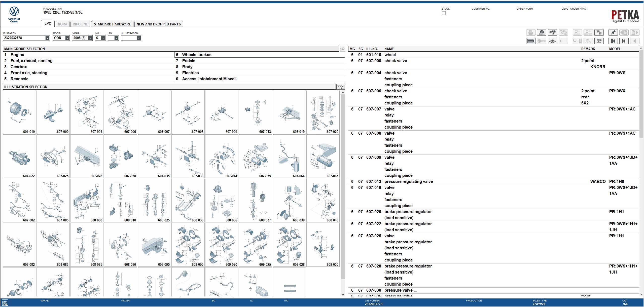The width and height of the screenshot is (644, 307).
Task: Switch to the EPC tab
Action: tap(48, 24)
